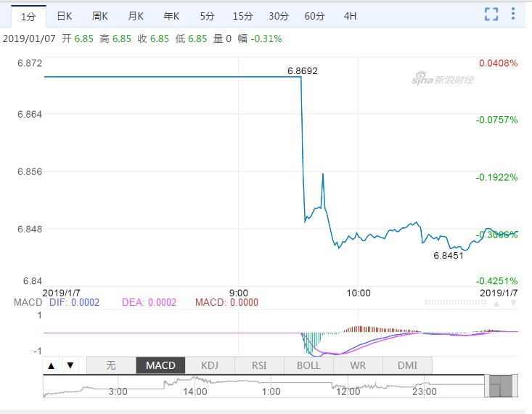Show the DMI indicator panel
Viewport: 532px width, 414px height.
(407, 365)
